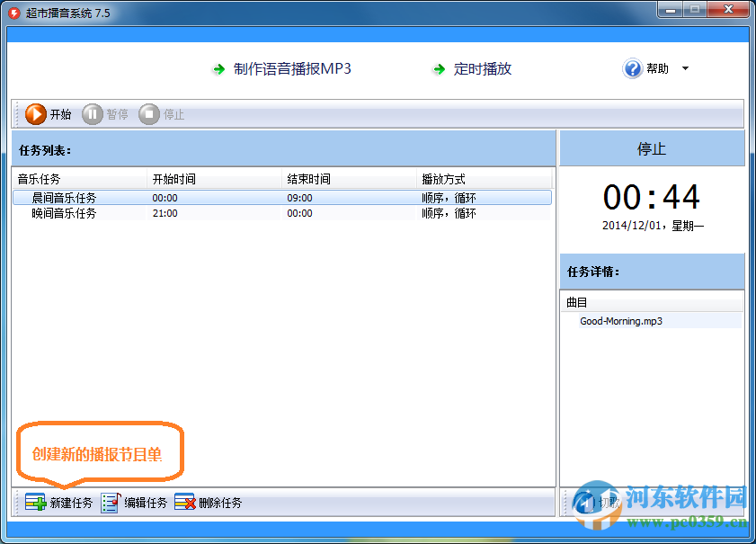Minimize the 超市播音系统 window
Viewport: 756px width, 544px height.
pyautogui.click(x=671, y=9)
